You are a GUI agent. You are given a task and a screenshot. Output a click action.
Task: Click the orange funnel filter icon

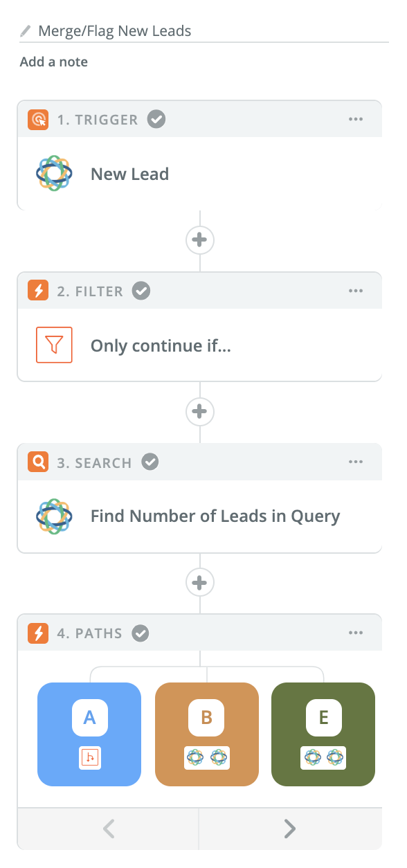pos(54,345)
